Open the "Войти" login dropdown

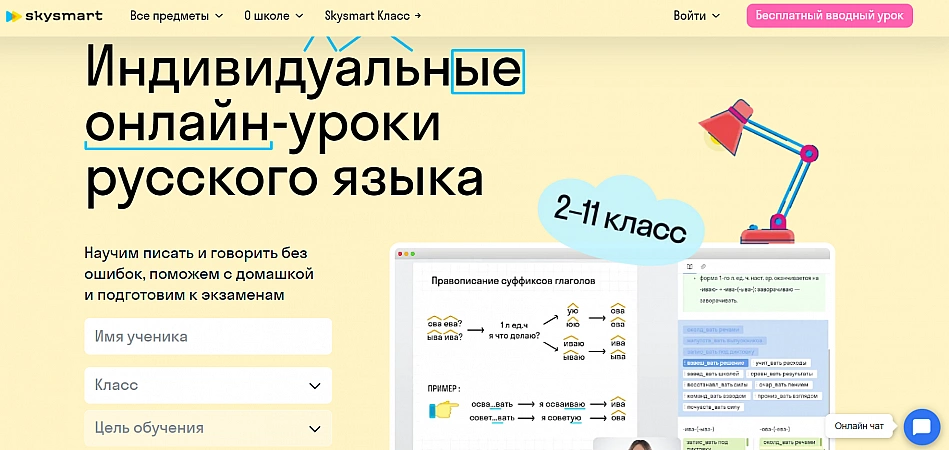(x=696, y=16)
